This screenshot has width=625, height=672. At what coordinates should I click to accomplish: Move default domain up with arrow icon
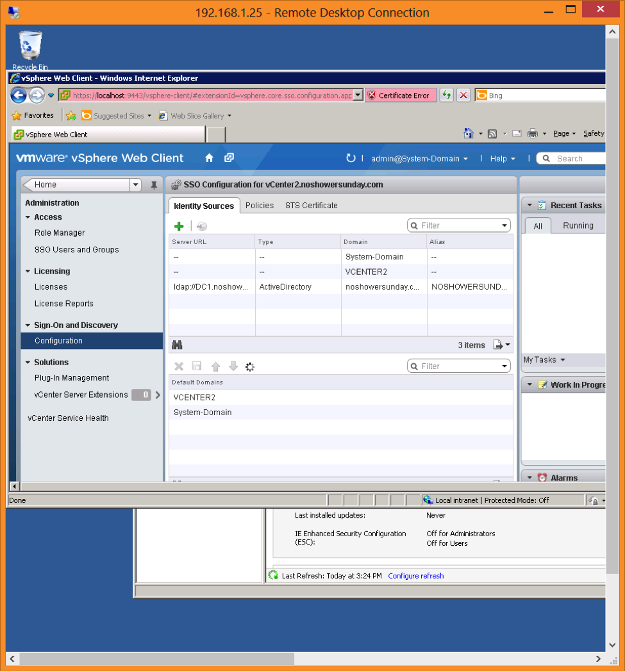coord(215,366)
